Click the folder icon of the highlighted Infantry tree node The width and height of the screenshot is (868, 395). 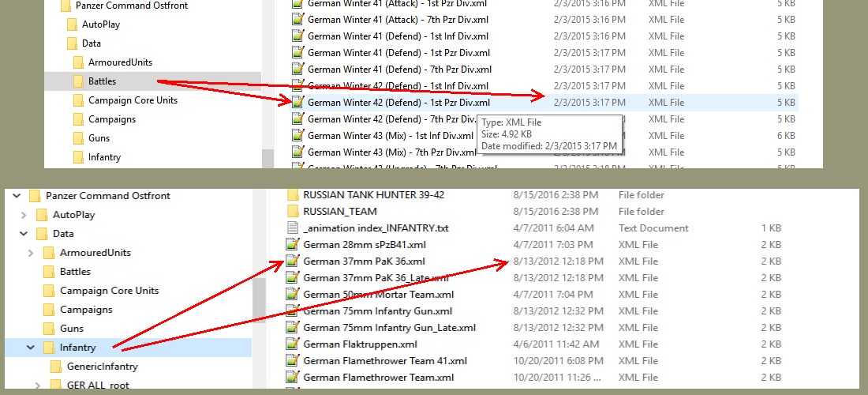point(49,348)
